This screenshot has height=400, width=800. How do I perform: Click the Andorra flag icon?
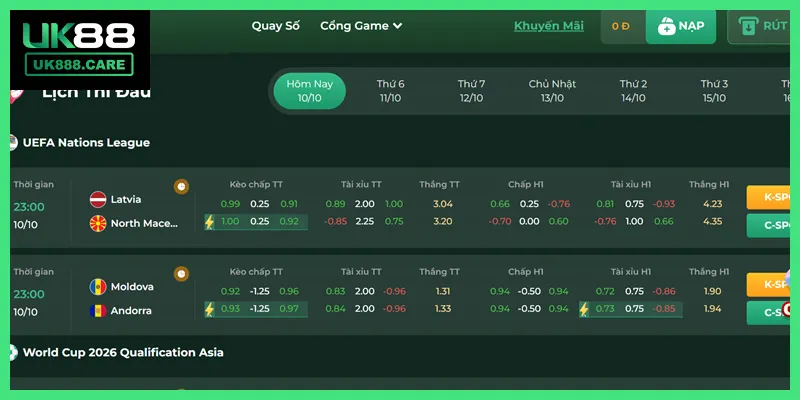pos(98,310)
